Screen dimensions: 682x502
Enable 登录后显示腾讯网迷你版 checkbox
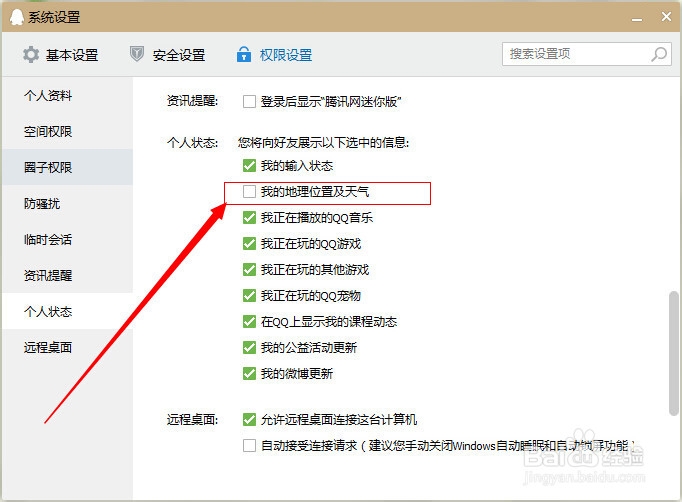[249, 101]
